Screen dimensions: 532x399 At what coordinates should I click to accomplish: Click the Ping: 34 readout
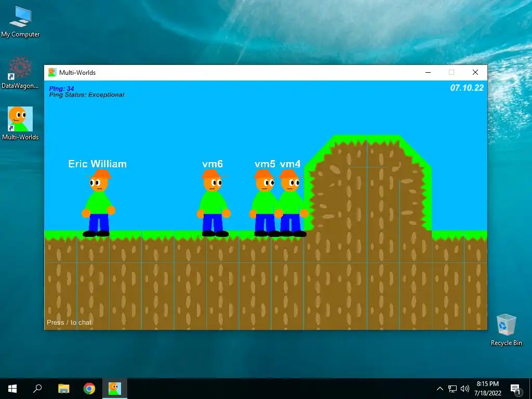tap(61, 88)
